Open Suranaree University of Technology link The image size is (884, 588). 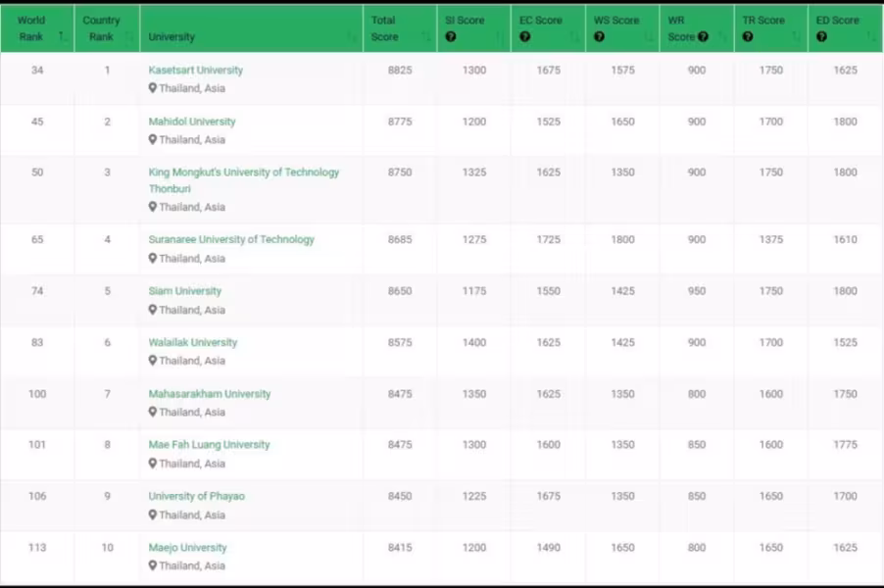pyautogui.click(x=231, y=239)
